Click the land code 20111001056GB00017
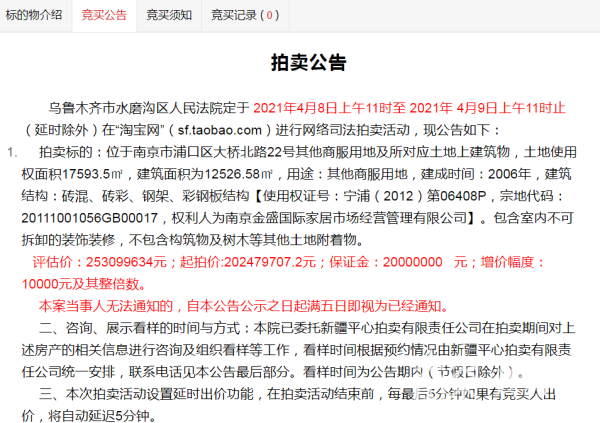The height and width of the screenshot is (423, 600). tap(90, 218)
